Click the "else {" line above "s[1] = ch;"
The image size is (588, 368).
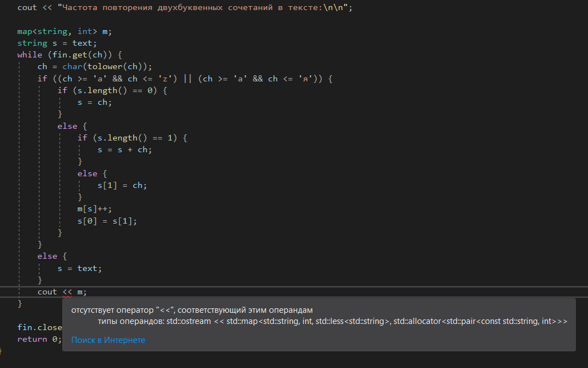[x=92, y=173]
